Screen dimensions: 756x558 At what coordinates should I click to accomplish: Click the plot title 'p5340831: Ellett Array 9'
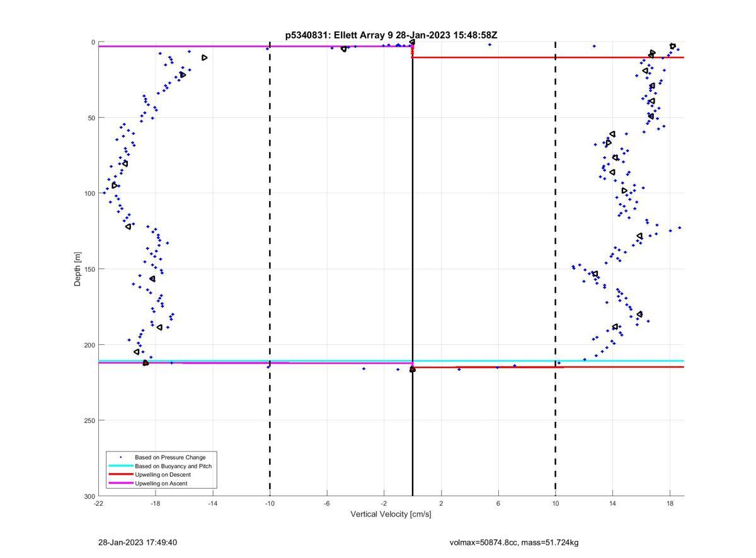pyautogui.click(x=340, y=35)
